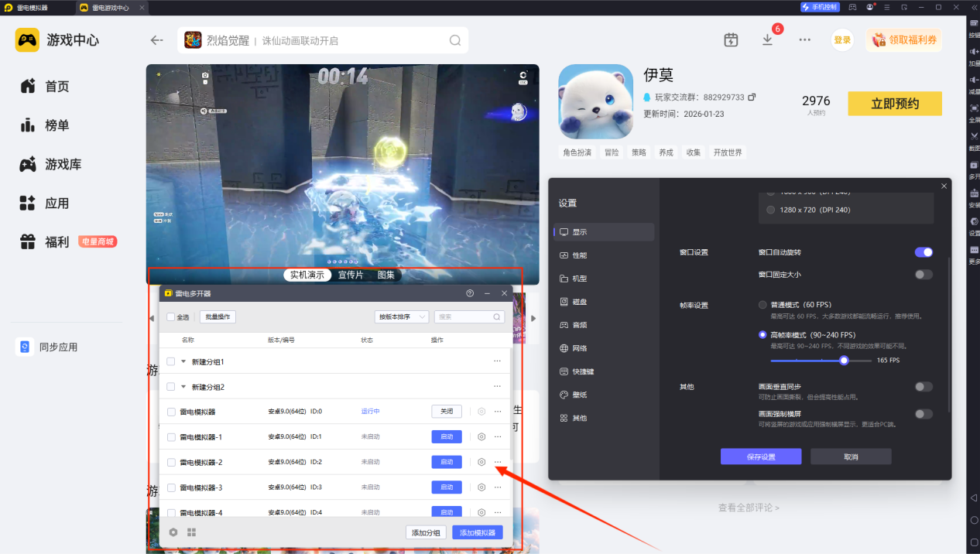Image resolution: width=980 pixels, height=554 pixels.
Task: Go to 游戏库 in sidebar
Action: pyautogui.click(x=63, y=164)
